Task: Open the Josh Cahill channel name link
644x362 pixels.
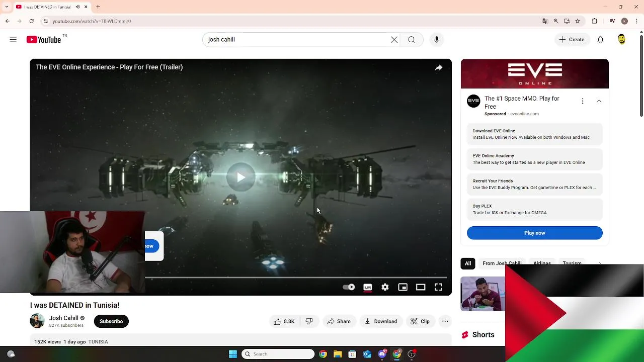Action: tap(63, 318)
